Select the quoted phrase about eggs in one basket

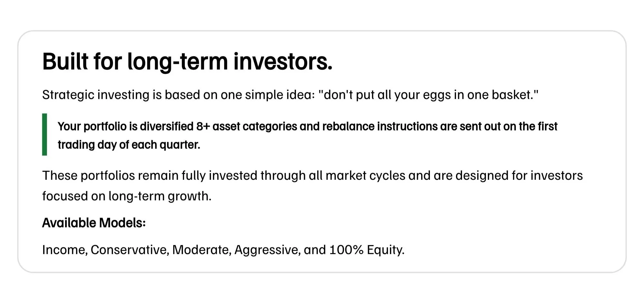pyautogui.click(x=428, y=95)
